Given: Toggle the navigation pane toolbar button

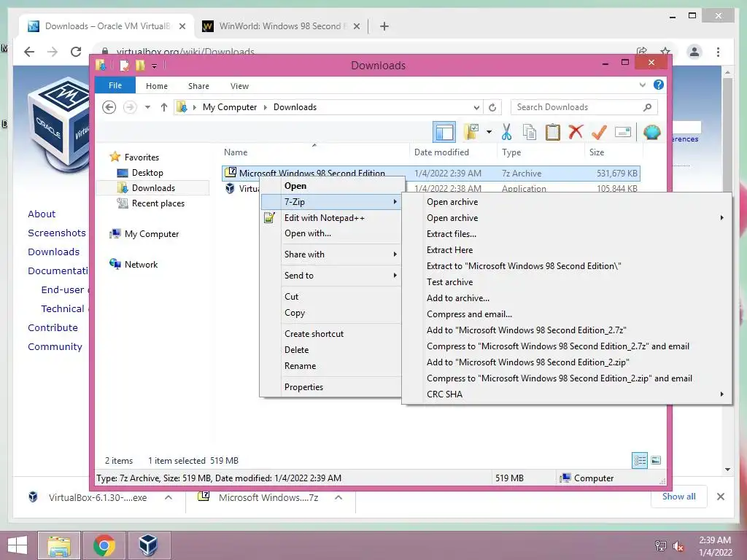Looking at the screenshot, I should click(x=444, y=132).
